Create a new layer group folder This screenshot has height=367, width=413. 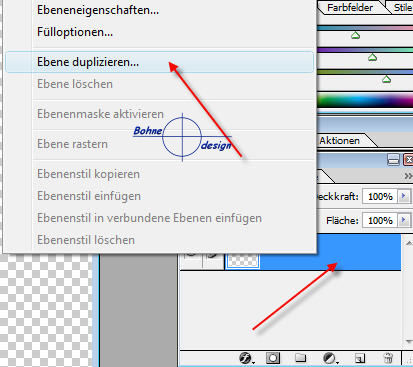click(301, 358)
